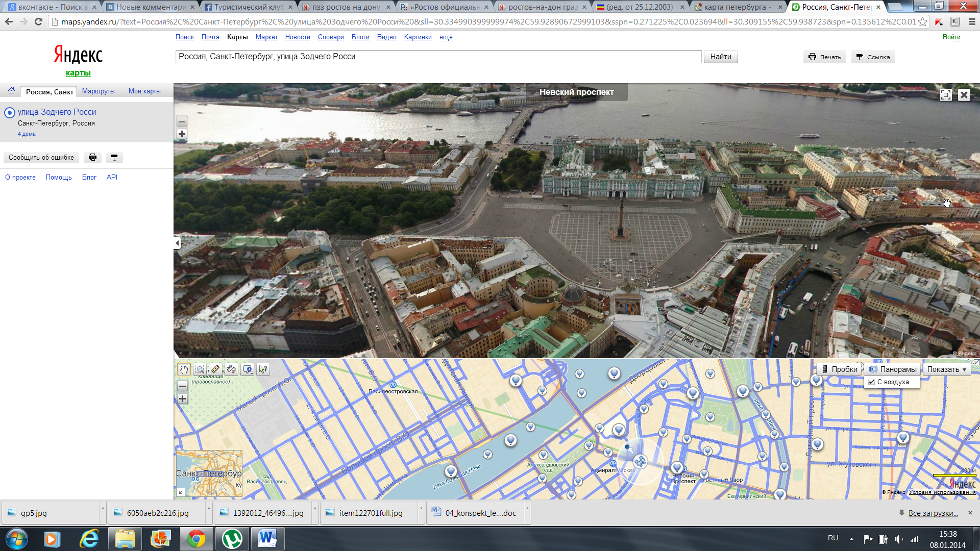
Task: Click the address search input field
Action: pos(438,57)
